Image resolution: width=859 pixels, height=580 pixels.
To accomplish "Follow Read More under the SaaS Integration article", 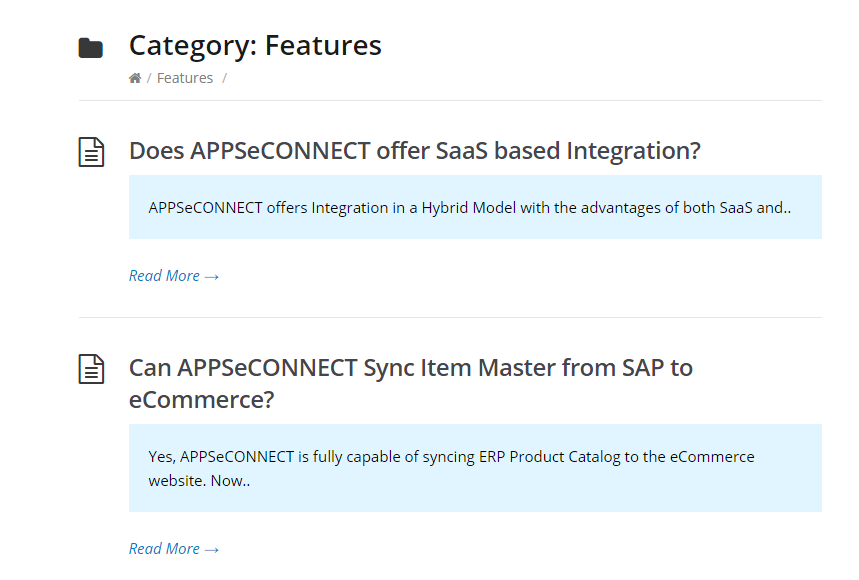I will 174,275.
